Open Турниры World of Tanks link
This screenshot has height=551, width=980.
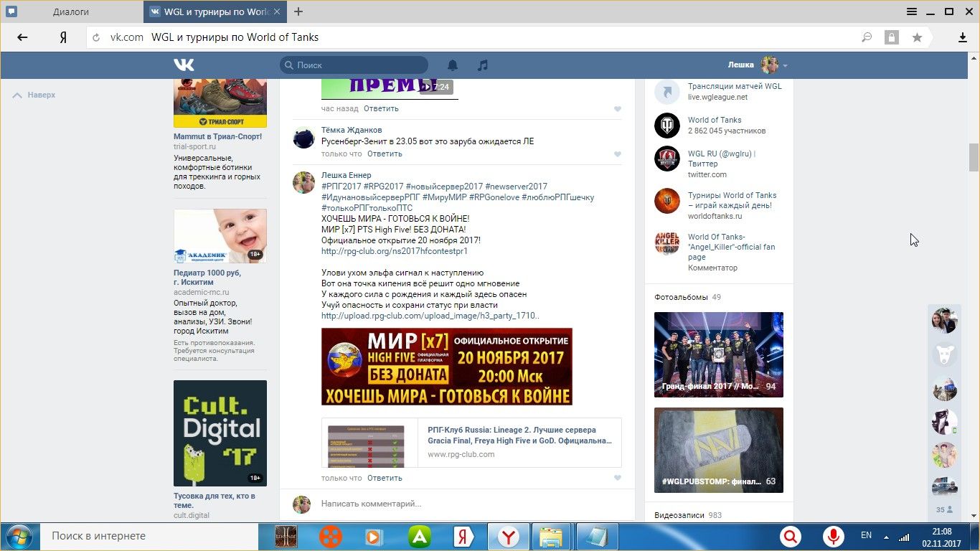[732, 200]
